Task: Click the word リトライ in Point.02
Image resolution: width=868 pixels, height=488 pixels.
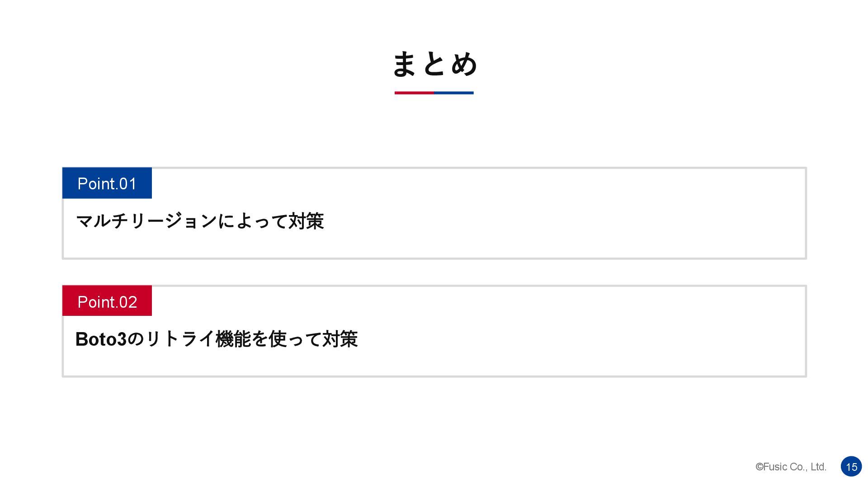Action: [180, 339]
